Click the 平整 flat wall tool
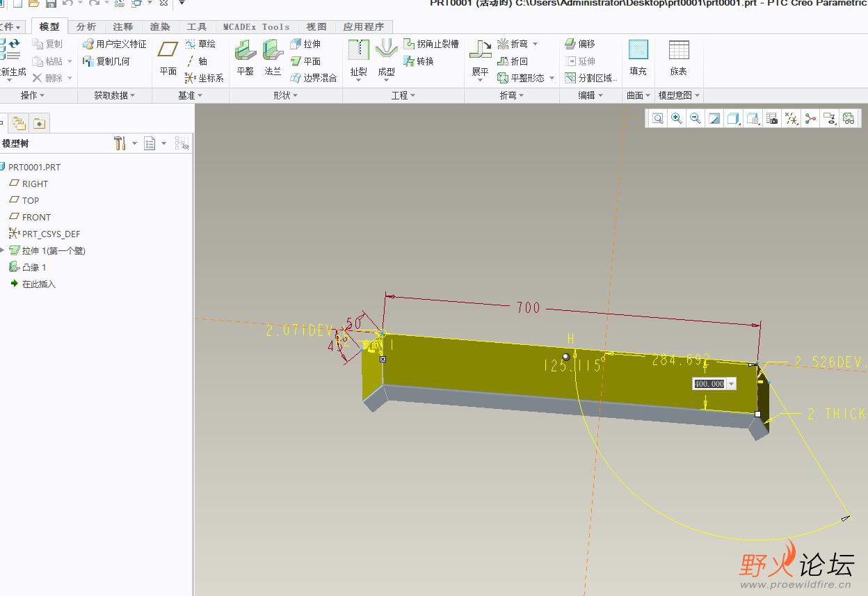 click(245, 57)
